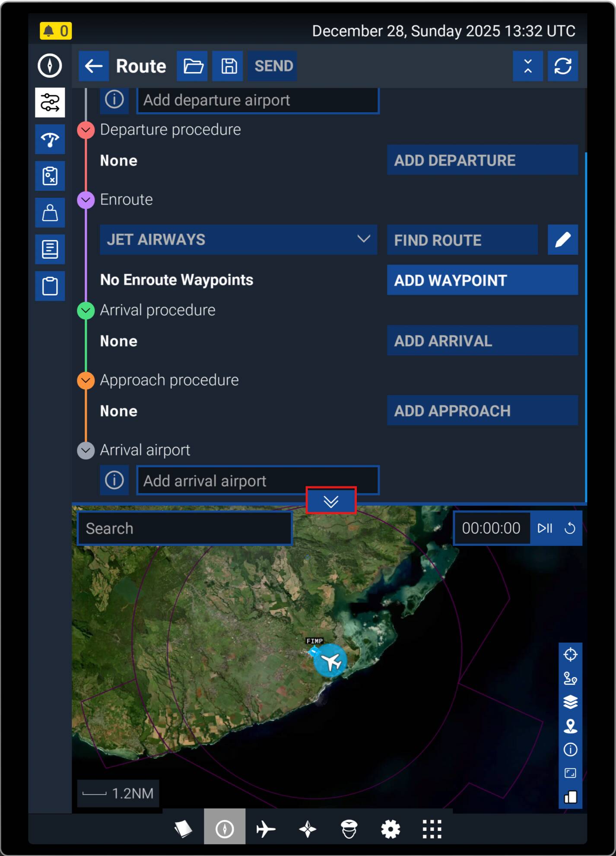Click the Add departure airport field
This screenshot has width=616, height=856.
[x=258, y=100]
